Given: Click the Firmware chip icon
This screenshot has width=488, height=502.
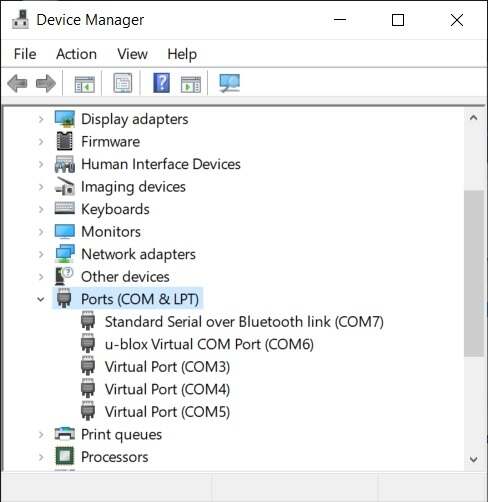Looking at the screenshot, I should pyautogui.click(x=64, y=141).
